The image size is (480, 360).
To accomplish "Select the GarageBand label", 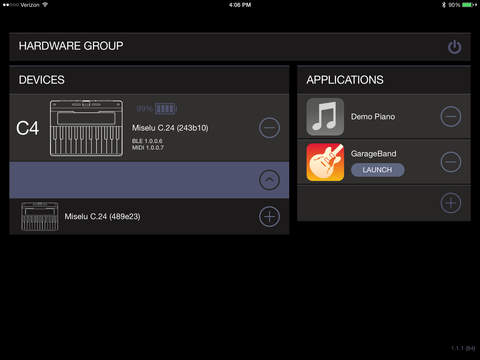I will [x=373, y=154].
